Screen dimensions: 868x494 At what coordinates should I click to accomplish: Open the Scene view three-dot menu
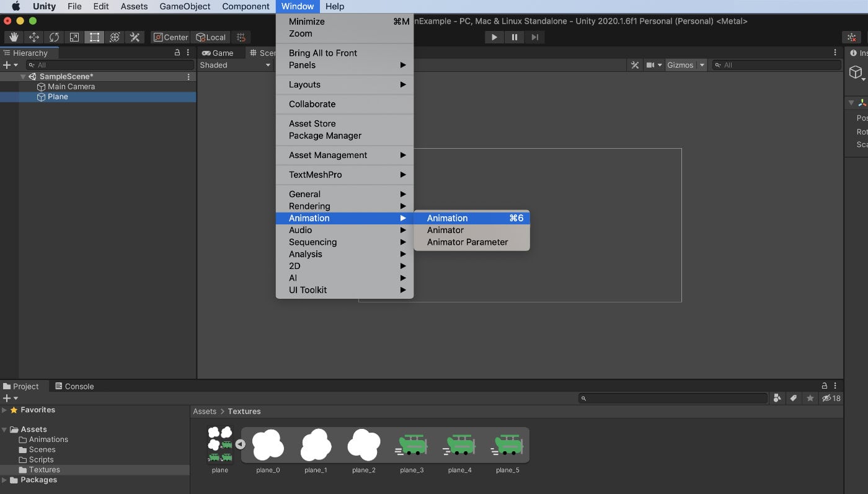pos(836,53)
